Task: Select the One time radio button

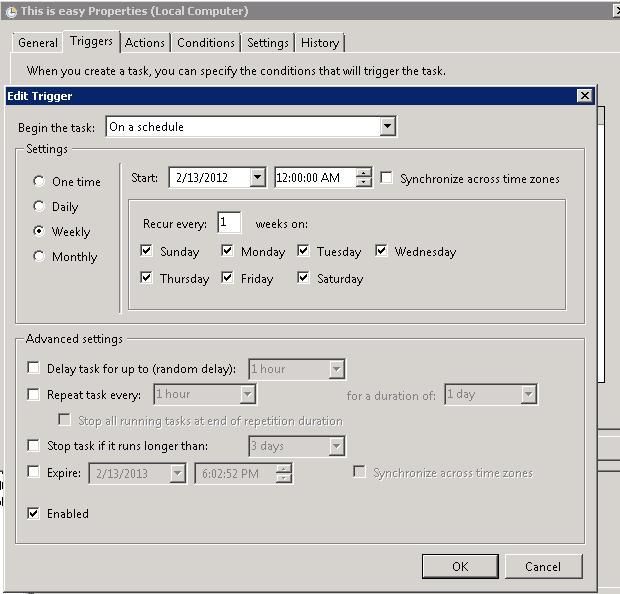Action: coord(39,182)
